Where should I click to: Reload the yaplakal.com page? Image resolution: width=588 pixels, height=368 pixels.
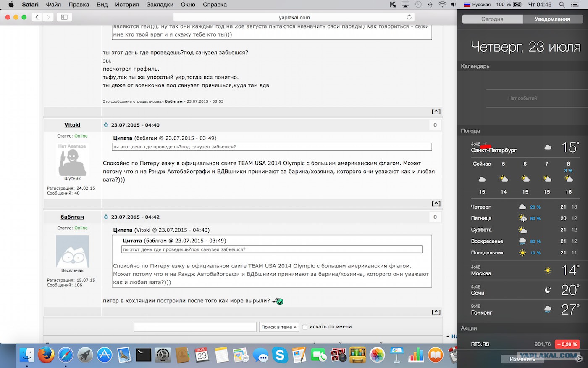click(x=409, y=17)
